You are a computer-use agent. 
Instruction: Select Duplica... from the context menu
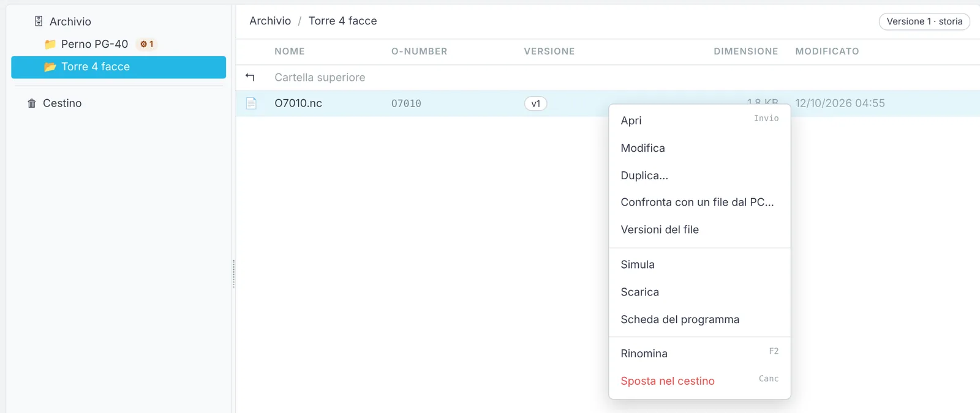[699, 176]
